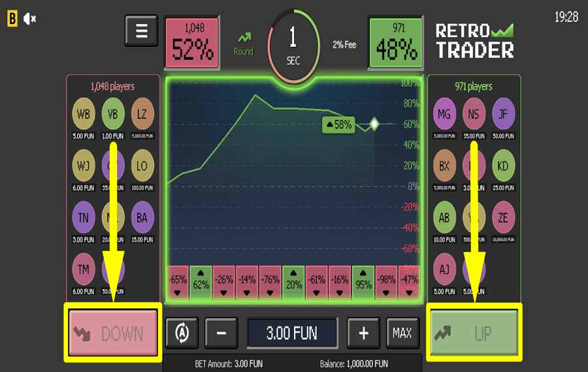The image size is (588, 372).
Task: Click the TN player avatar
Action: (x=83, y=218)
